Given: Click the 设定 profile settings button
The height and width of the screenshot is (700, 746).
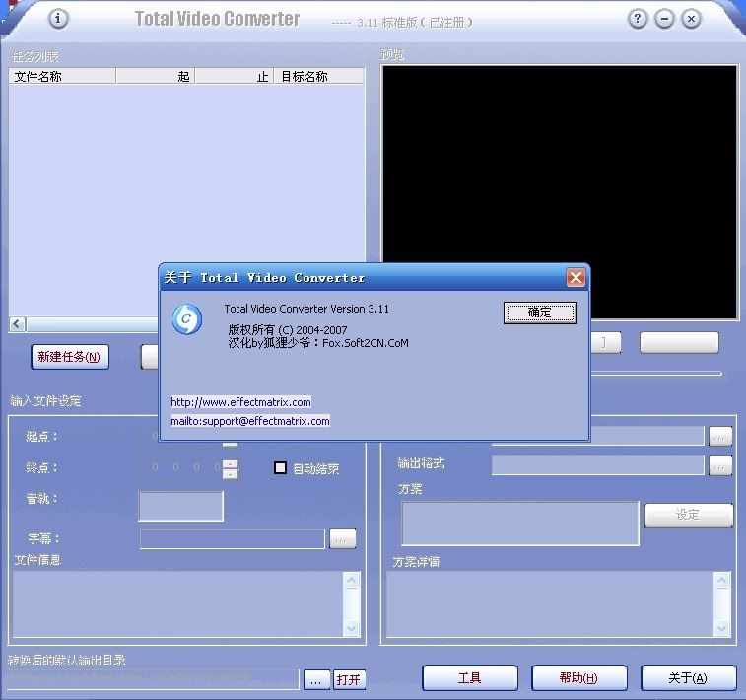Looking at the screenshot, I should pyautogui.click(x=688, y=515).
